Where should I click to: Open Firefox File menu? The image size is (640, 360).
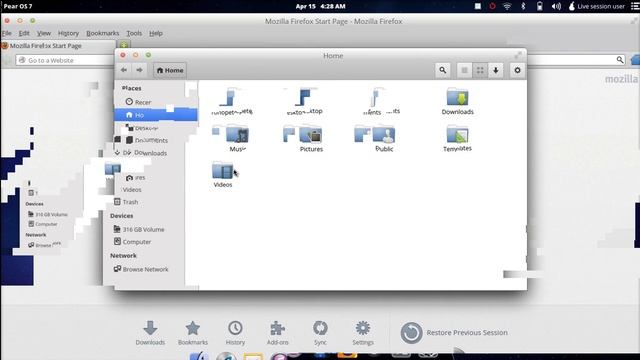pyautogui.click(x=7, y=33)
